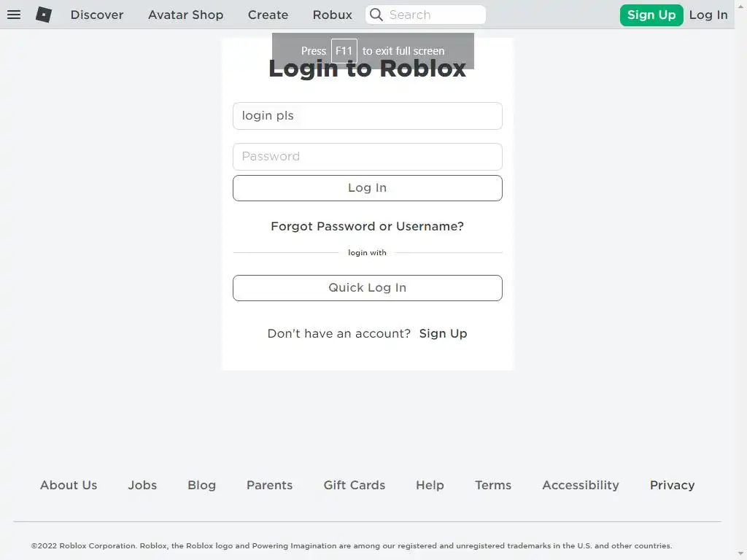Open Gift Cards in the footer
This screenshot has height=560, width=747.
click(x=354, y=485)
